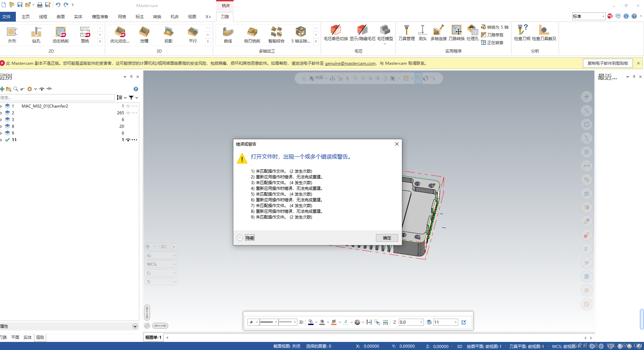Click 转换为 5 轴 button

pyautogui.click(x=495, y=27)
